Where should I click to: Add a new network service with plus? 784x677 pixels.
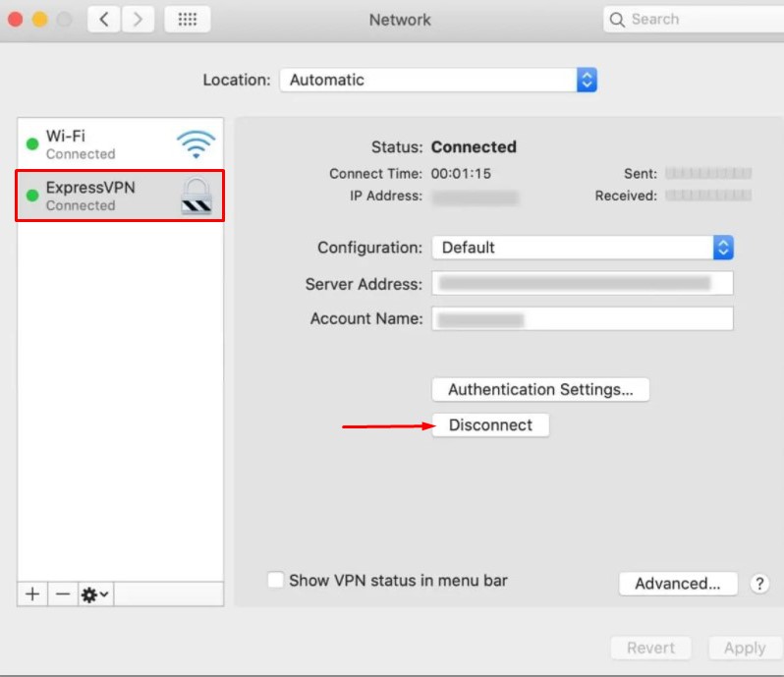[x=32, y=594]
